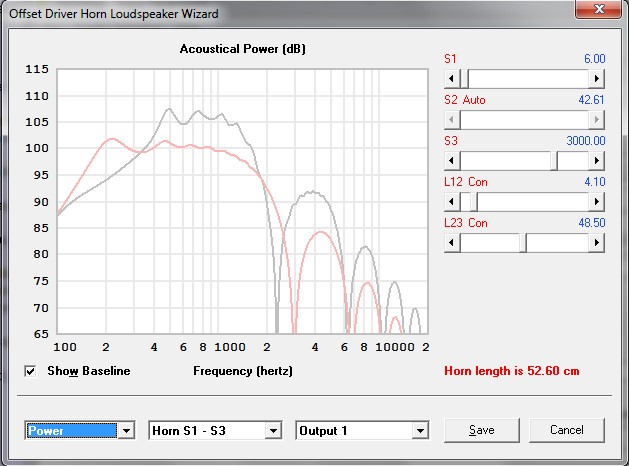629x466 pixels.
Task: Click the L12 Con label
Action: 466,182
